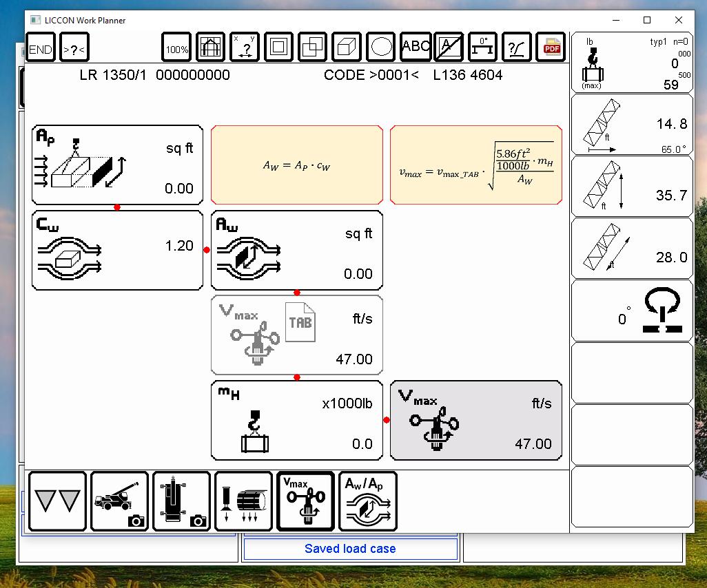Click the 65.0° angle value
Image resolution: width=707 pixels, height=588 pixels.
coord(674,149)
